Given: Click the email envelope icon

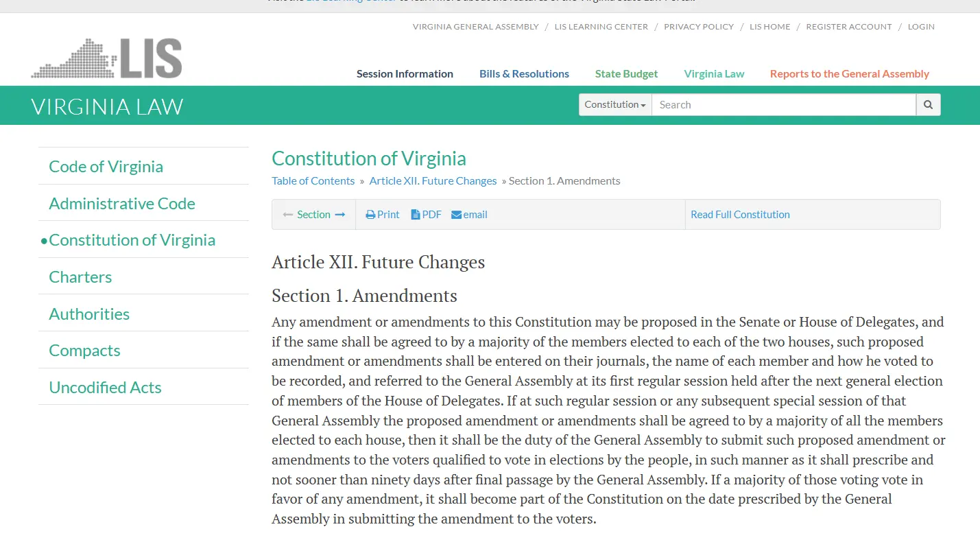Looking at the screenshot, I should click(x=456, y=215).
